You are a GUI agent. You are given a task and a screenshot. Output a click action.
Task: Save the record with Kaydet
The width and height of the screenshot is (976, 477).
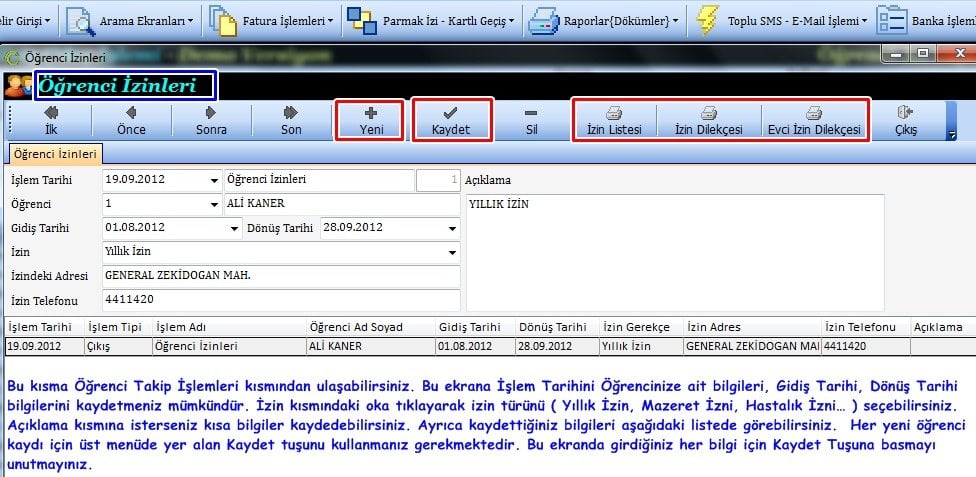[x=451, y=120]
